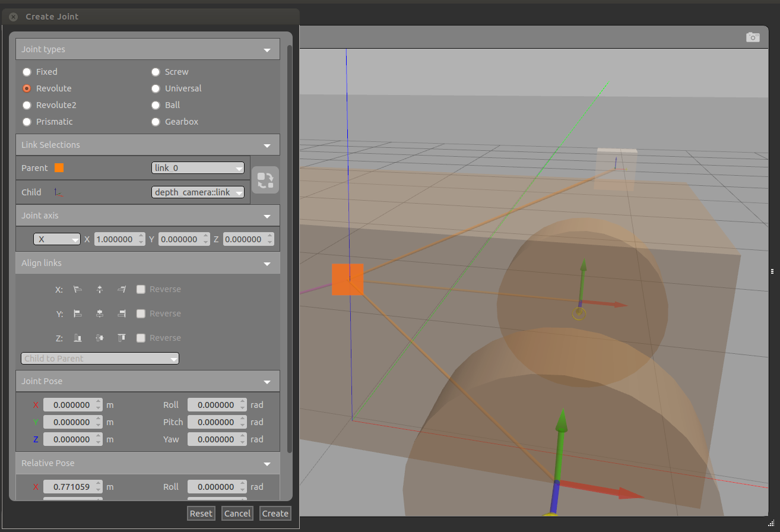Click the Create button
Viewport: 780px width, 532px height.
tap(275, 514)
